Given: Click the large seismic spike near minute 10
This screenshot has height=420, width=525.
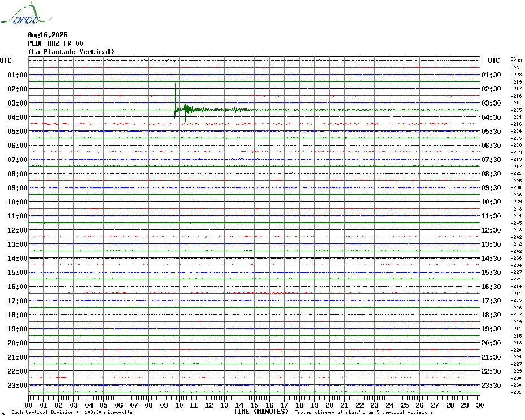Looking at the screenshot, I should (175, 100).
